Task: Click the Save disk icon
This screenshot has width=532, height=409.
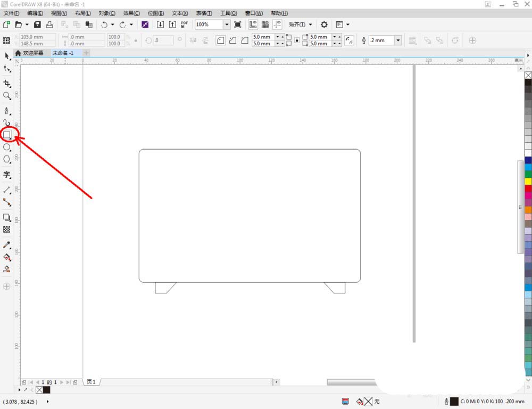Action: tap(37, 24)
